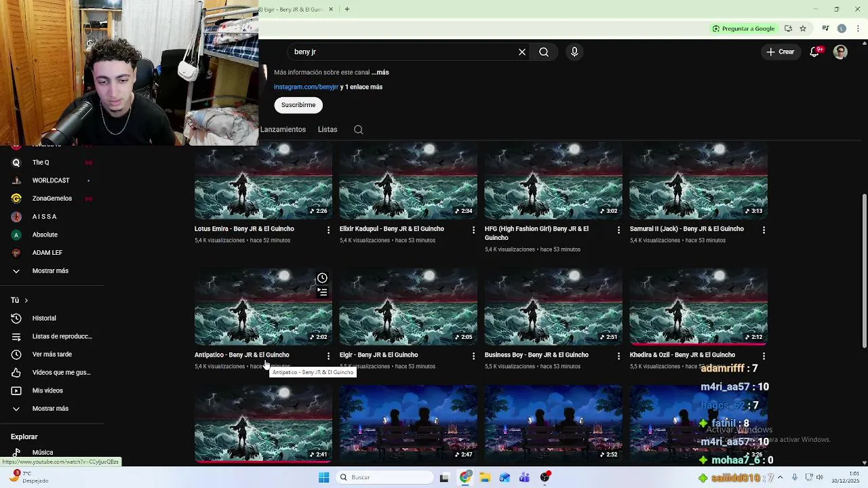Screen dimensions: 868x488
Task: Expand subscriptions with Mostrar más
Action: (52, 270)
